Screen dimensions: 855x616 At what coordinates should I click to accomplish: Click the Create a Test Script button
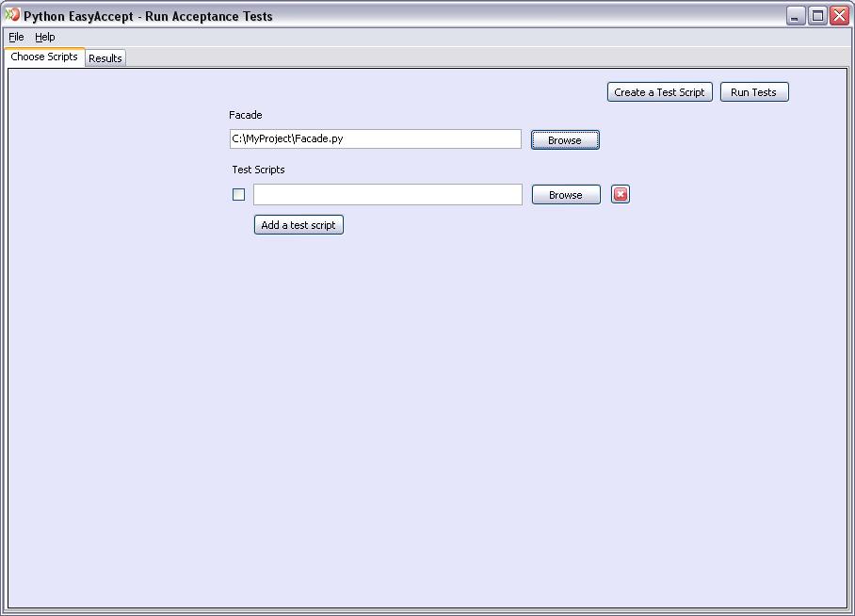coord(659,91)
